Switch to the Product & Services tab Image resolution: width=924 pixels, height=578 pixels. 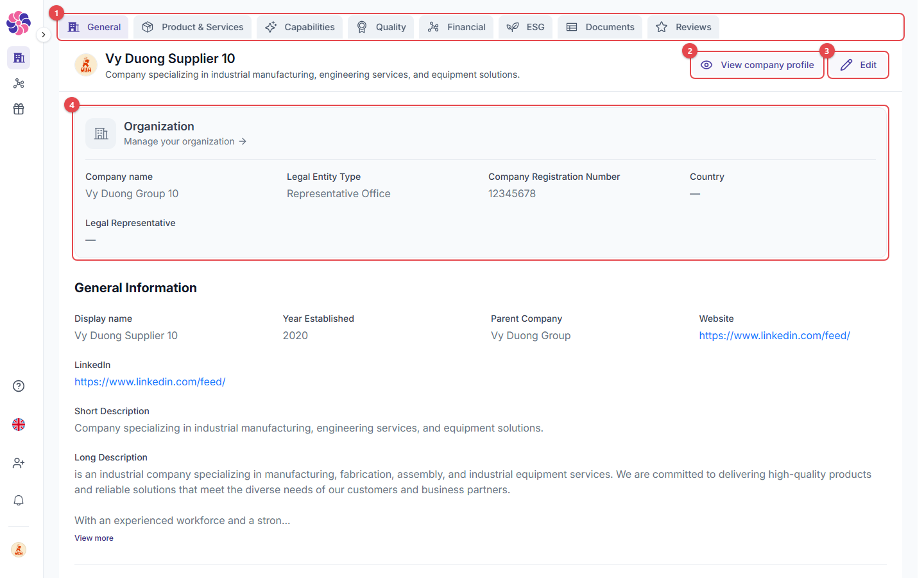click(193, 27)
